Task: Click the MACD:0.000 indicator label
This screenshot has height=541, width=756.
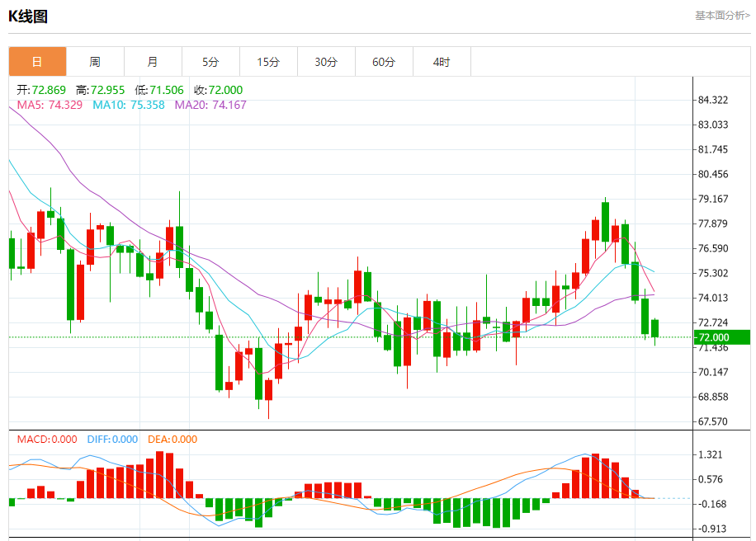Action: [x=47, y=440]
